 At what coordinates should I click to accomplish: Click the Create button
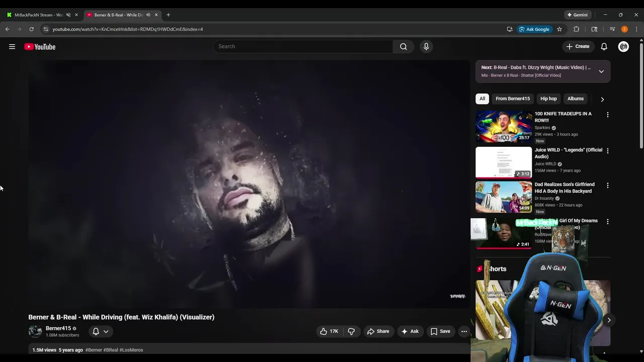click(578, 46)
